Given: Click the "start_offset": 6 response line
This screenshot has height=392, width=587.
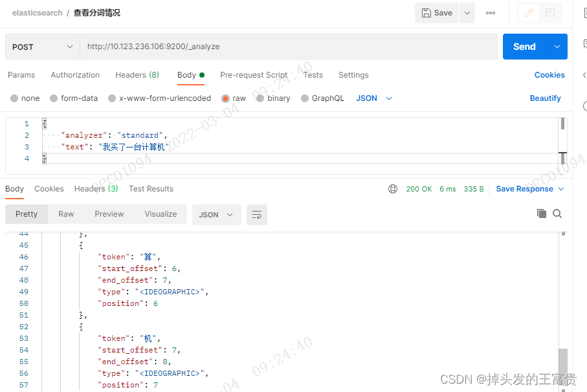Looking at the screenshot, I should pos(139,268).
